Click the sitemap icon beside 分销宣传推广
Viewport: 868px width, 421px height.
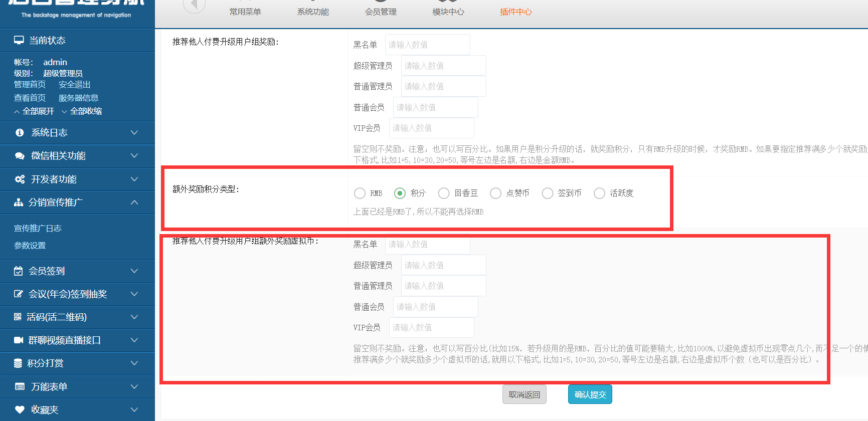tap(19, 202)
